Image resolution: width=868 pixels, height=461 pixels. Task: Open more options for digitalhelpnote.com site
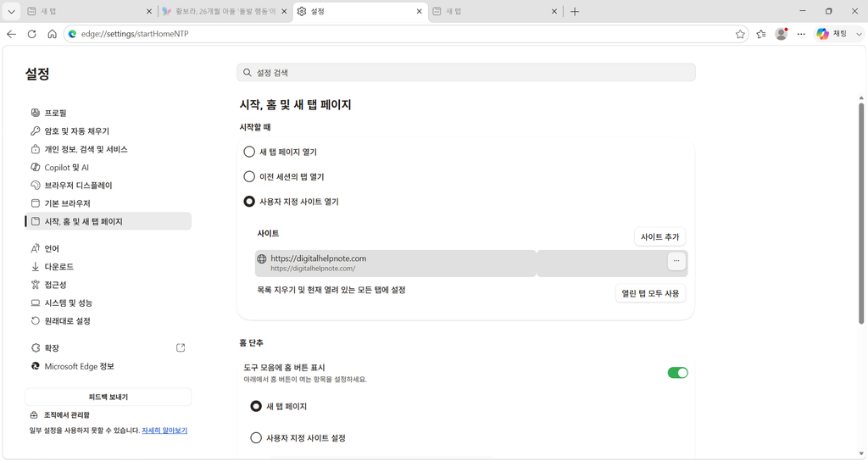(676, 261)
